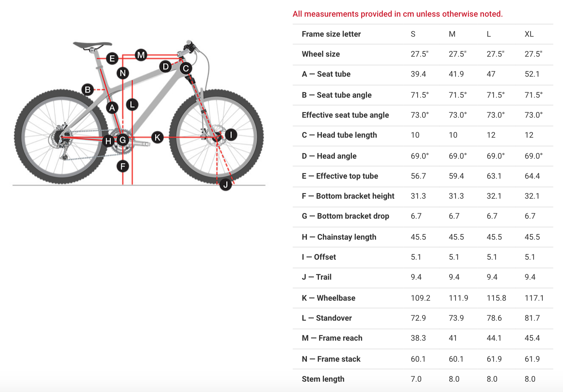Click the XL frame size column header
563x392 pixels.
click(529, 34)
